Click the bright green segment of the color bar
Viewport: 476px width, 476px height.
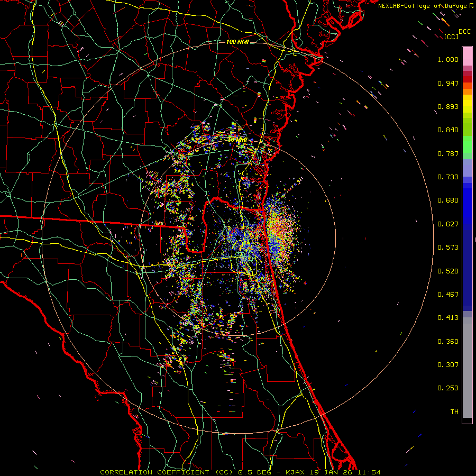(467, 144)
